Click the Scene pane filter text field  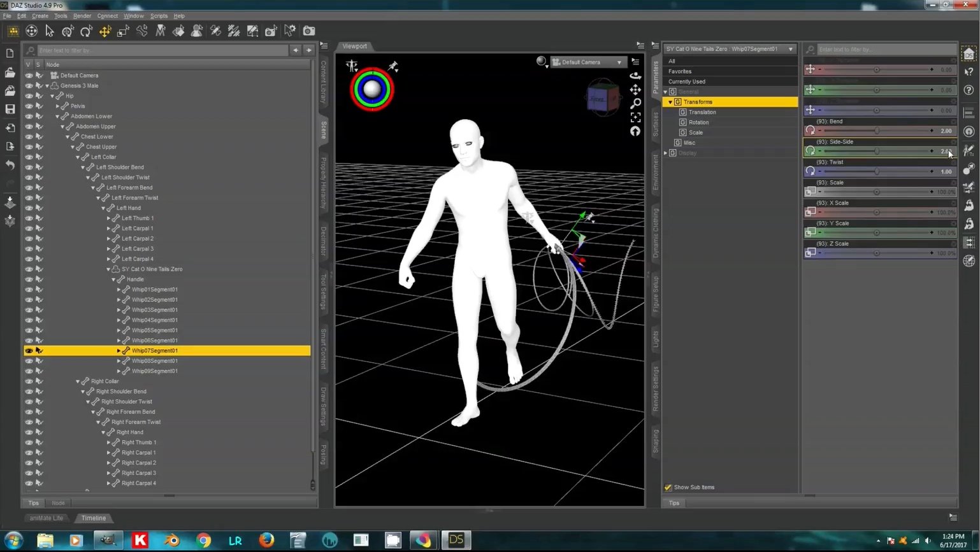point(162,50)
